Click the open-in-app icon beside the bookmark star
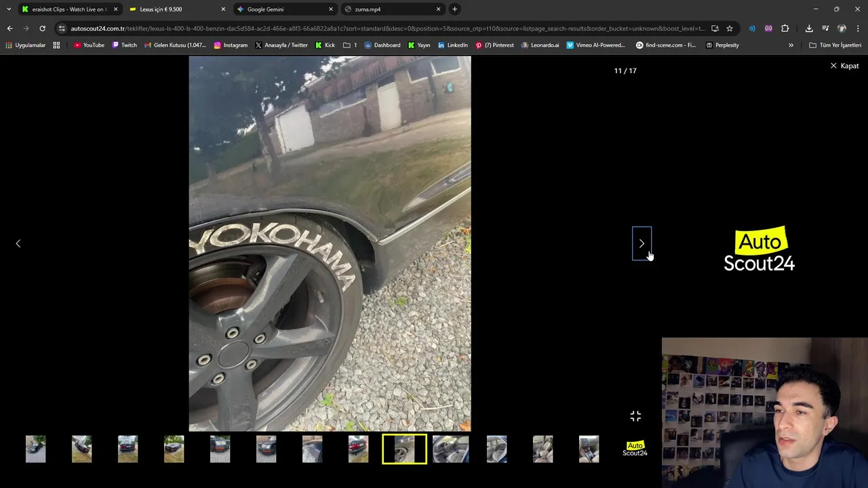The height and width of the screenshot is (488, 868). [x=715, y=28]
